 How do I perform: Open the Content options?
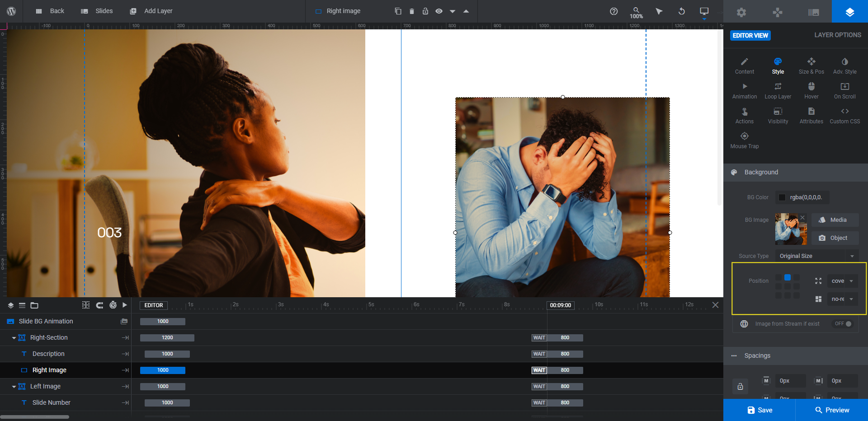[745, 66]
